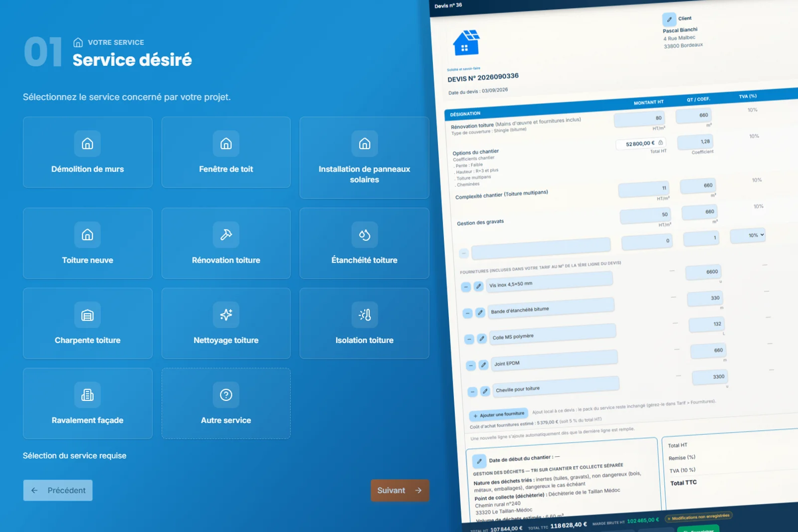The height and width of the screenshot is (532, 798).
Task: Click Ajouter une fourniture
Action: 499,415
